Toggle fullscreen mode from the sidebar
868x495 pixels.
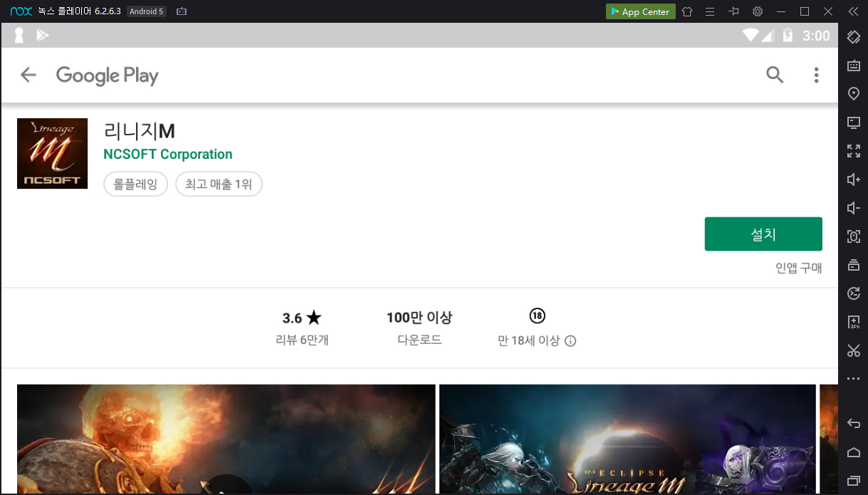click(853, 151)
